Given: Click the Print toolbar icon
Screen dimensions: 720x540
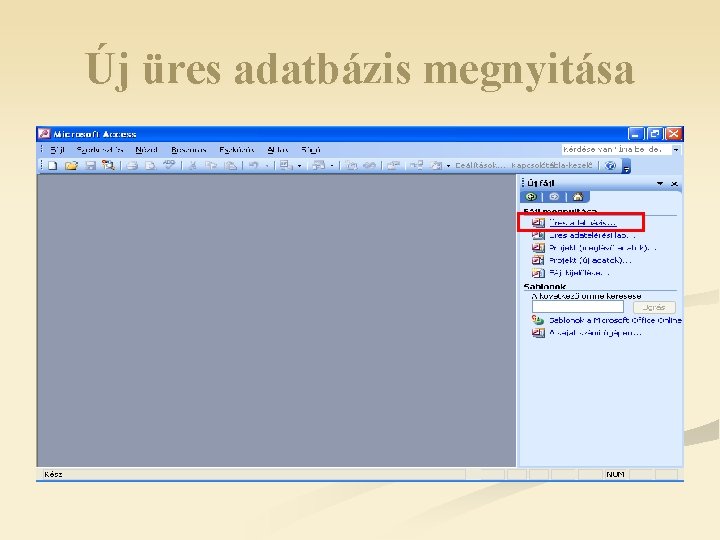Looking at the screenshot, I should pyautogui.click(x=132, y=166).
